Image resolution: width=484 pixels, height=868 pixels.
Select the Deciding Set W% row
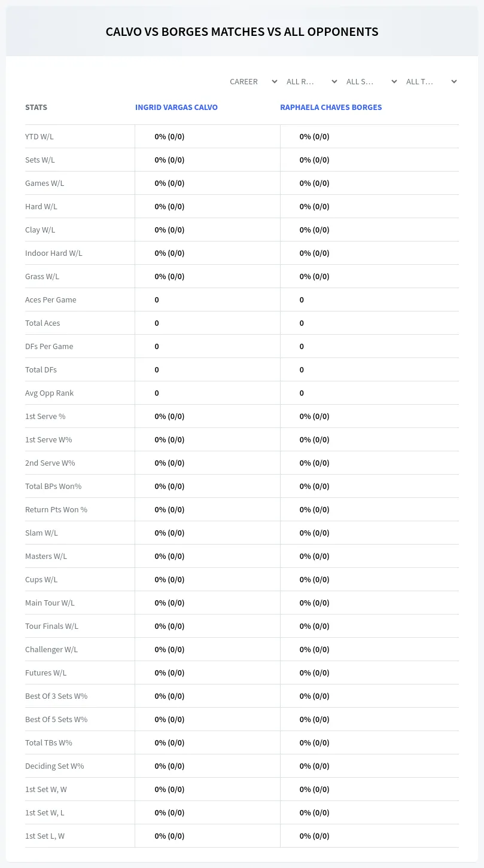coord(242,766)
